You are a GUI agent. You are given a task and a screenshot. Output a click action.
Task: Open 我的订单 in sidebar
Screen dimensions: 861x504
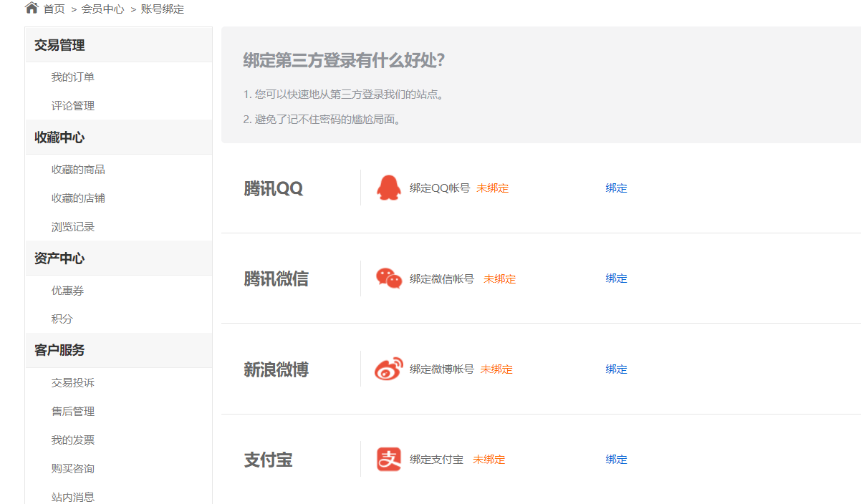(x=73, y=77)
